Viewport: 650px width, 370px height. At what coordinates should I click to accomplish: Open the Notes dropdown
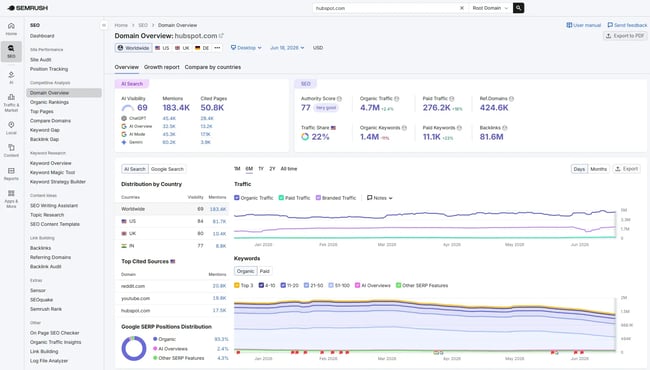[x=379, y=198]
